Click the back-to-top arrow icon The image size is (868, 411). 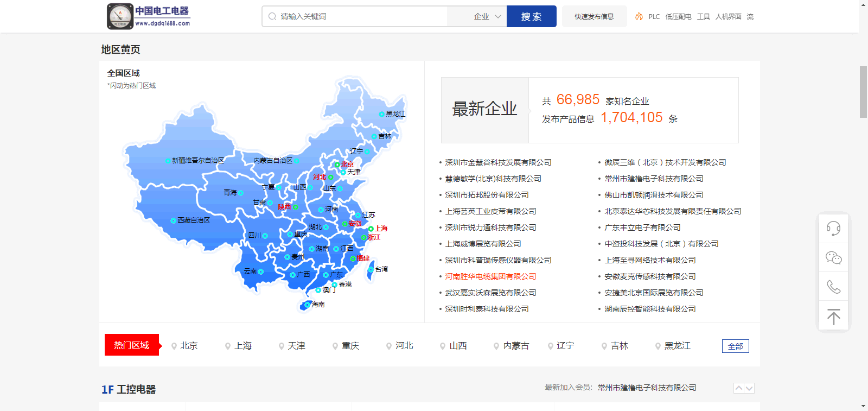click(833, 317)
